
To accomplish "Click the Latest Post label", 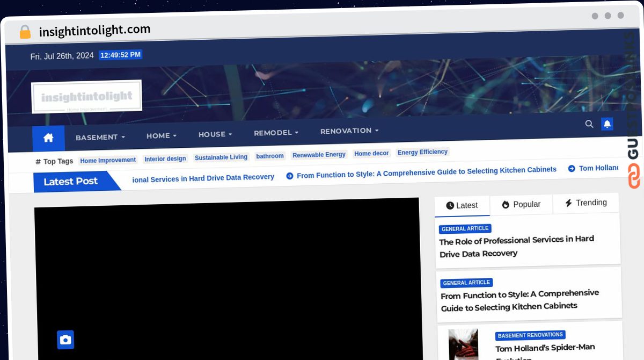I will click(x=71, y=182).
